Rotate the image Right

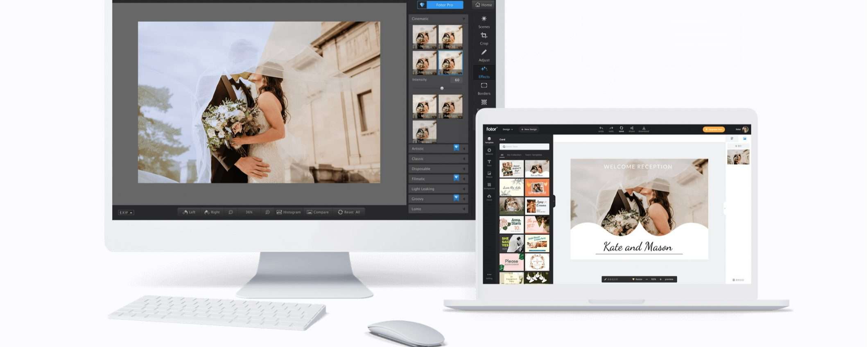[x=212, y=212]
